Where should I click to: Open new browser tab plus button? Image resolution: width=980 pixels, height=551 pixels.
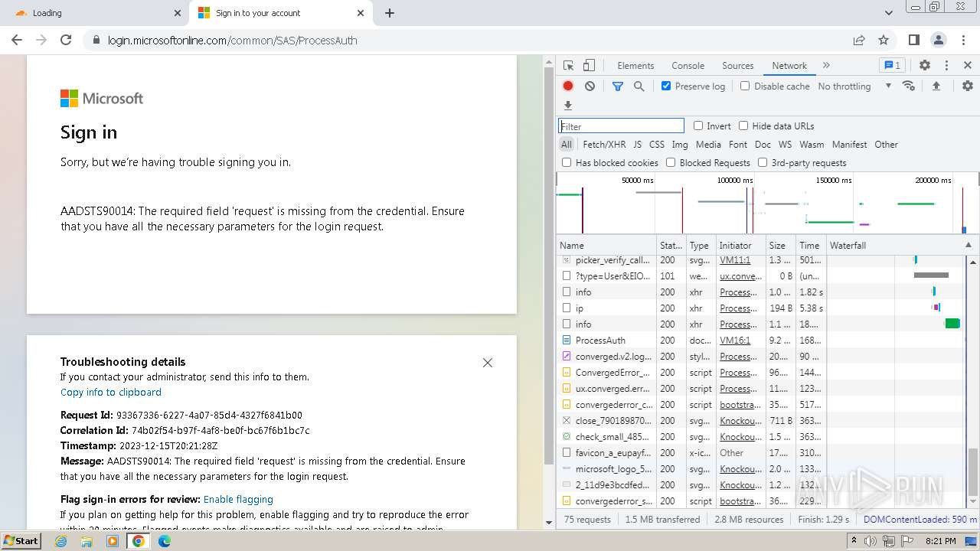[390, 13]
